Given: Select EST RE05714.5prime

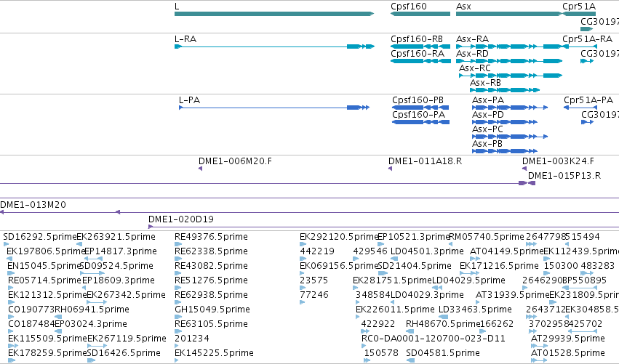Looking at the screenshot, I should tap(44, 280).
